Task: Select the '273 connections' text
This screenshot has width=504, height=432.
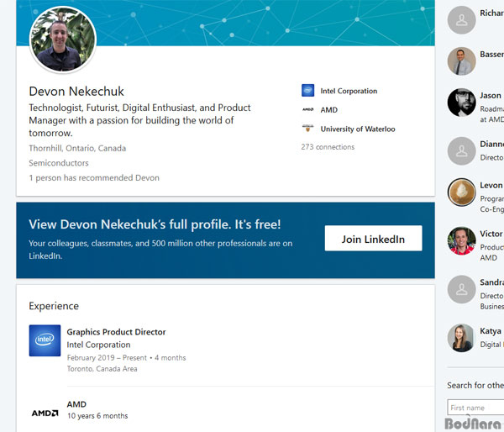Action: coord(328,147)
